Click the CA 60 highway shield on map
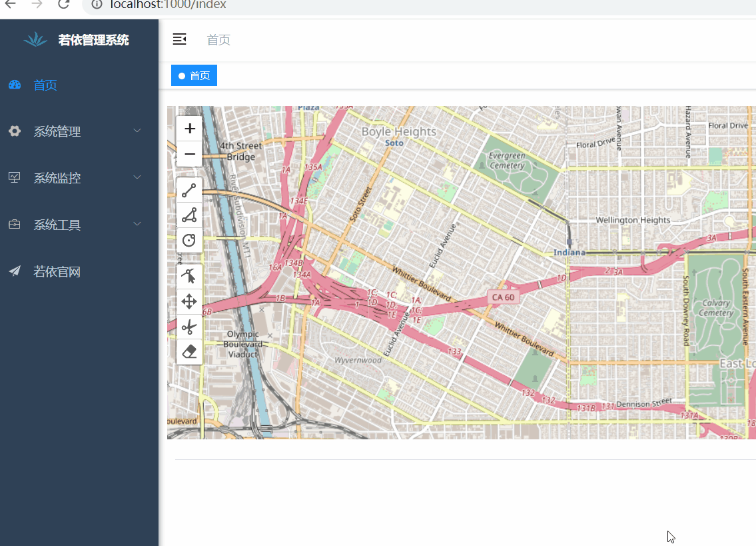 pos(503,297)
